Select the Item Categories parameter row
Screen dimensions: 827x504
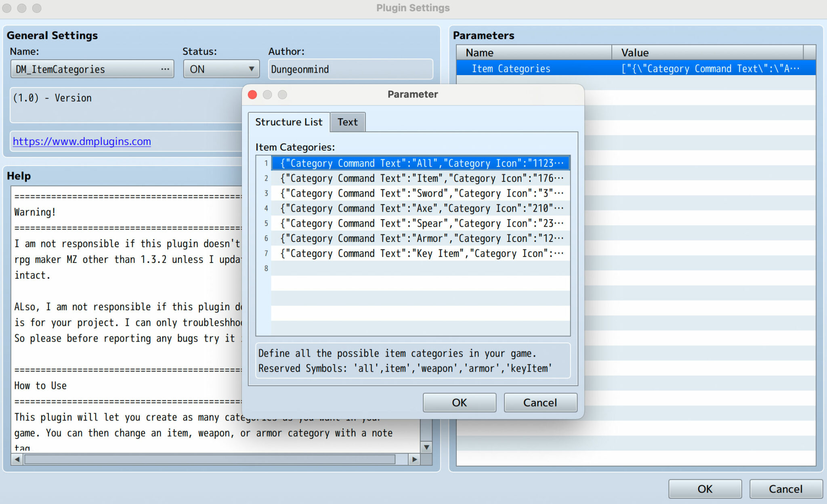click(636, 68)
